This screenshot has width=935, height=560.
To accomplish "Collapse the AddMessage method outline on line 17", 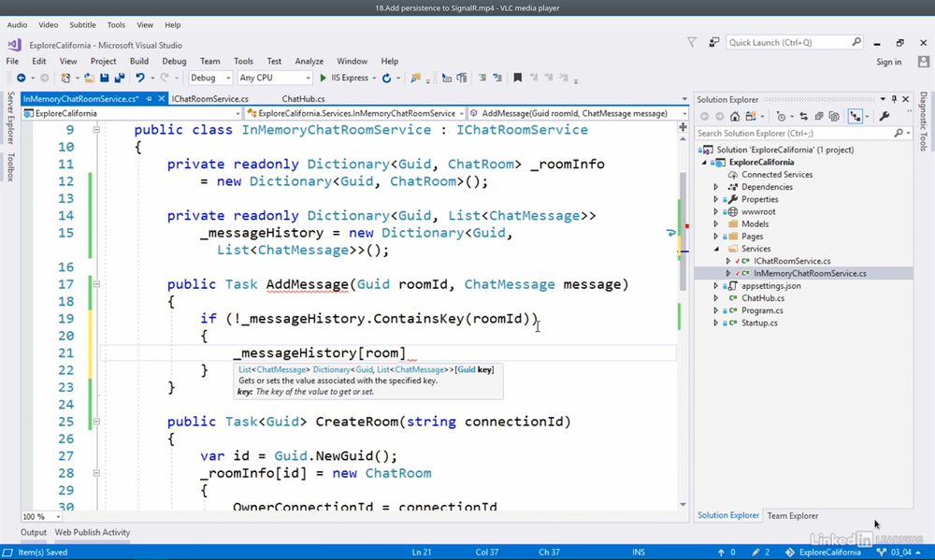I will point(96,284).
